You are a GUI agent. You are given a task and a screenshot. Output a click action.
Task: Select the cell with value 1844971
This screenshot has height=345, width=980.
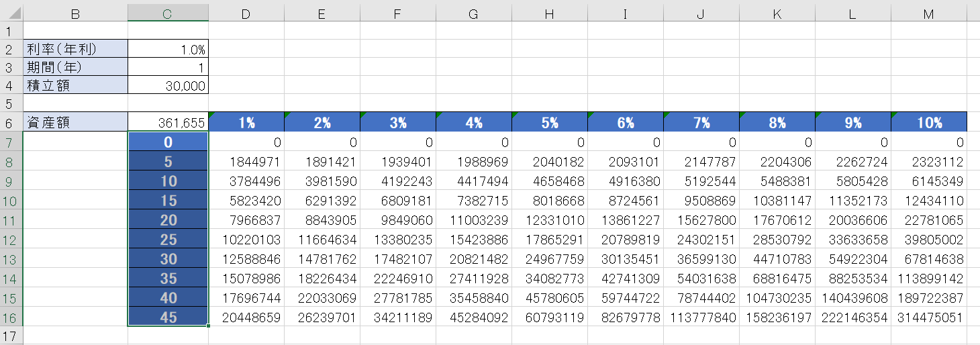246,162
